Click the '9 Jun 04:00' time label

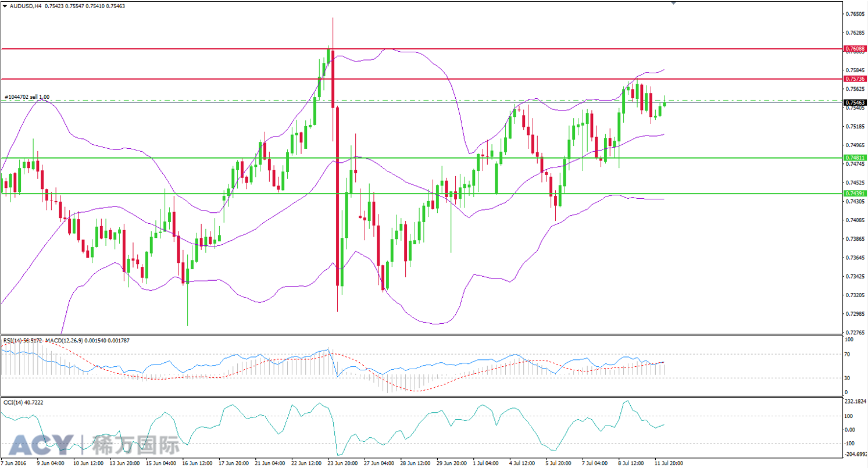51,463
